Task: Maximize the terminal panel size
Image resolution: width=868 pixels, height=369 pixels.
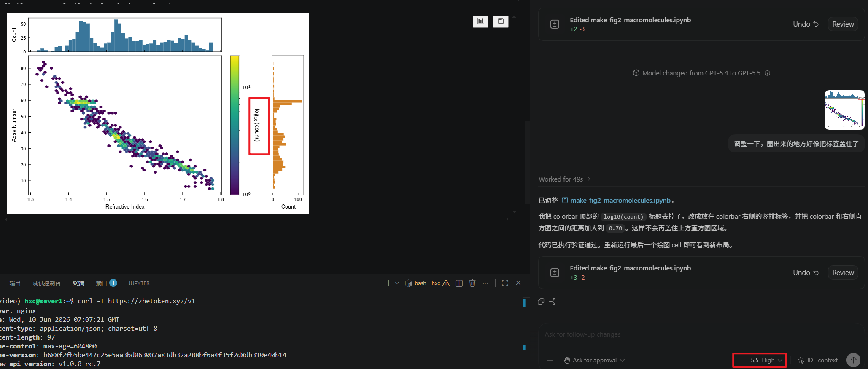Action: tap(505, 283)
